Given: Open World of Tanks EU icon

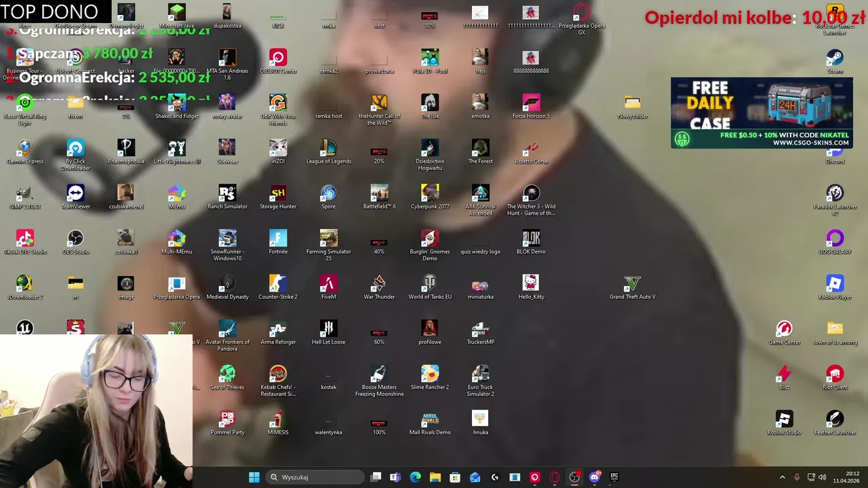Looking at the screenshot, I should click(430, 287).
